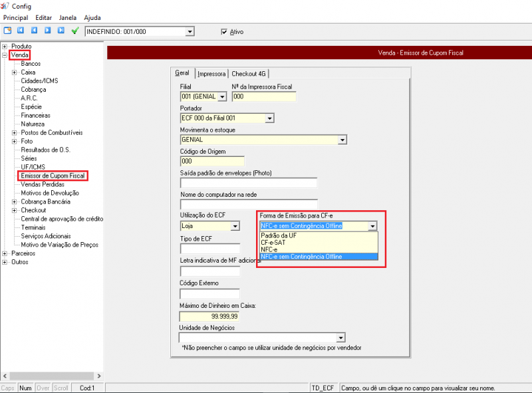Screen dimensions: 532x393
Task: Select CF-e-SAT from the dropdown list
Action: [273, 243]
